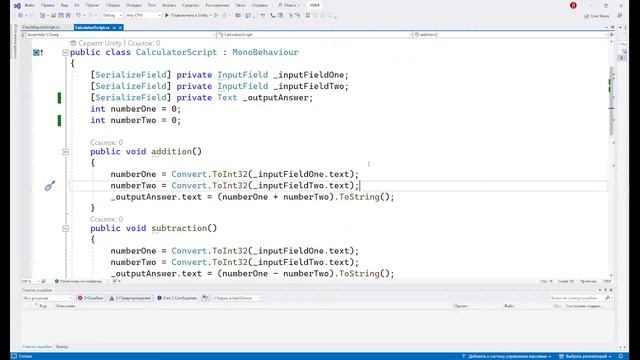Open the Средства menu
Image resolution: width=640 pixels, height=360 pixels.
(190, 5)
